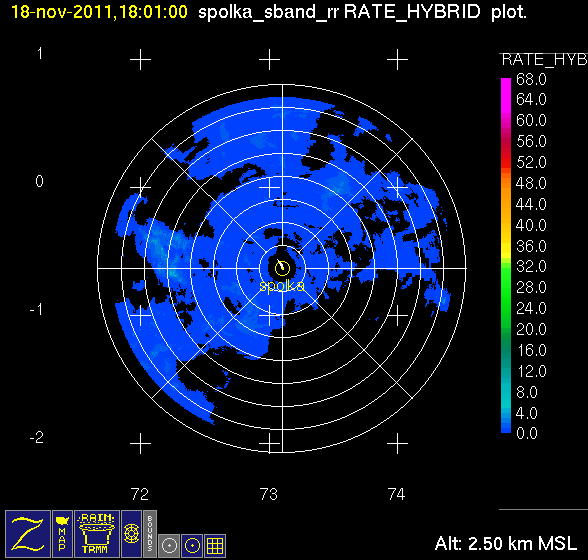Image resolution: width=588 pixels, height=560 pixels.
Task: Click the latitude label '-1'
Action: tap(36, 310)
